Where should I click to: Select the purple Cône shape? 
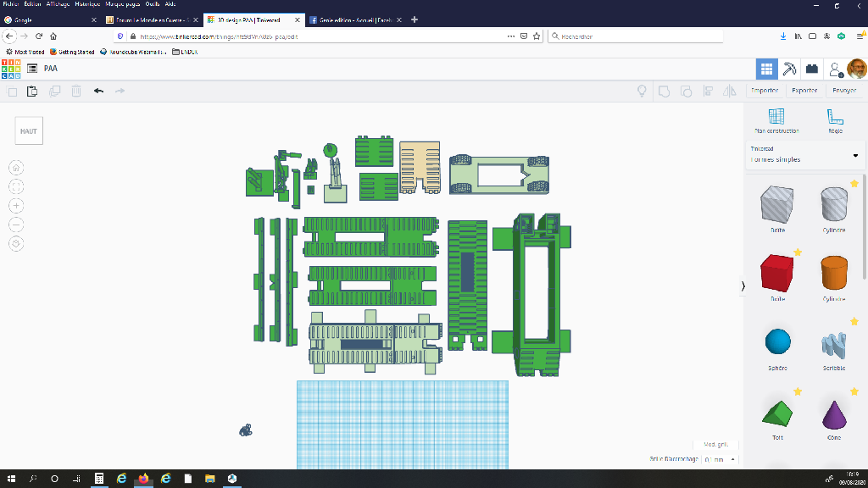[x=834, y=415]
